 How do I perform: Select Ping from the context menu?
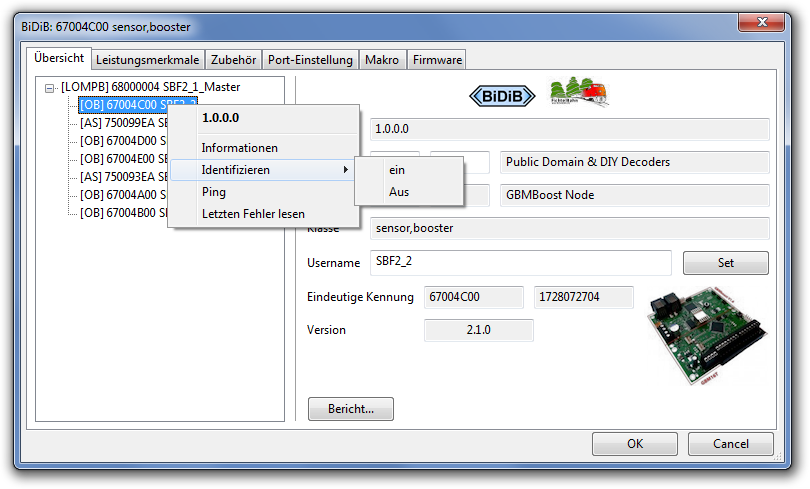point(214,192)
